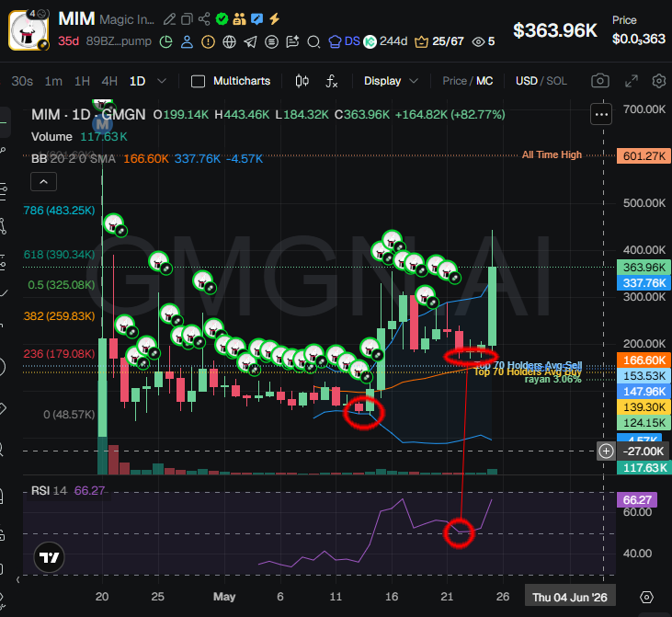The image size is (672, 617).
Task: Collapse the indicator legend with up chevron
Action: tap(44, 182)
